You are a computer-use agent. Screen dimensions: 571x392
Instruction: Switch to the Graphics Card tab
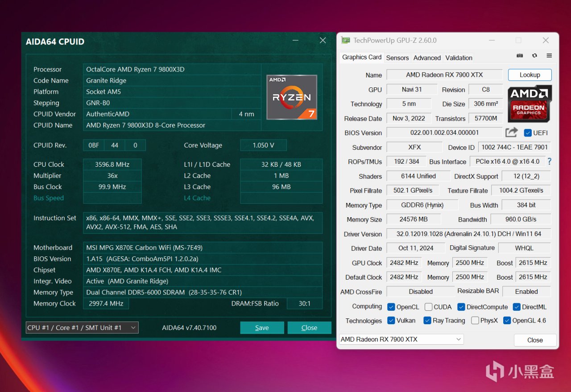pos(362,57)
